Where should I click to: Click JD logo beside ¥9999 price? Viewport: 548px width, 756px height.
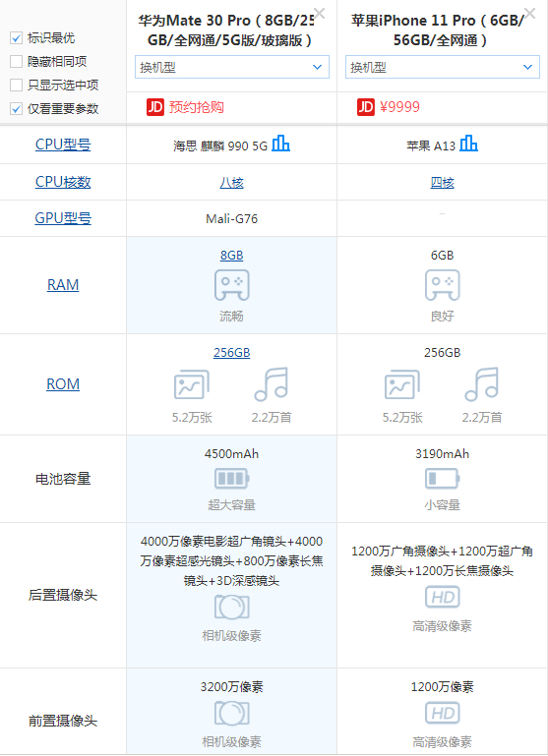pos(366,107)
